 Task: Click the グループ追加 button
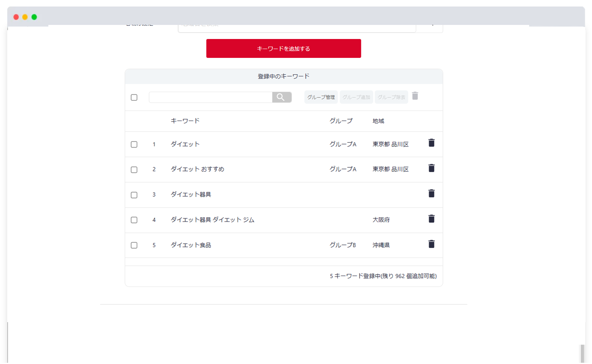click(356, 97)
